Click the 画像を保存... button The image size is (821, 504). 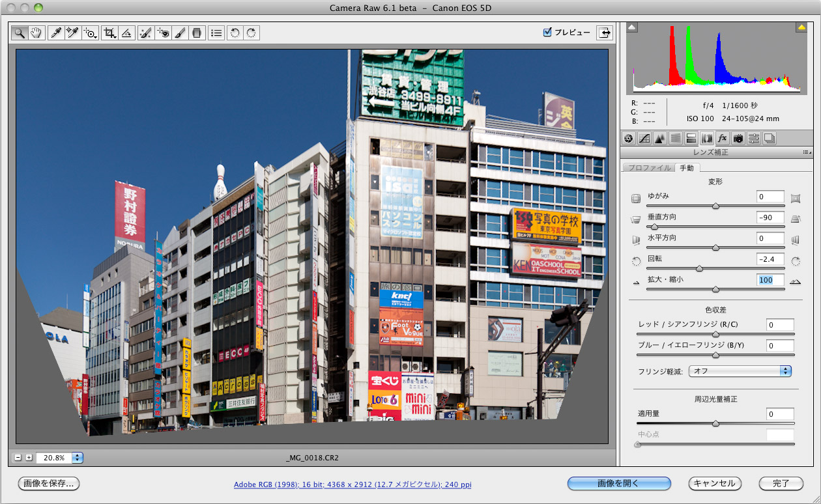pos(49,483)
